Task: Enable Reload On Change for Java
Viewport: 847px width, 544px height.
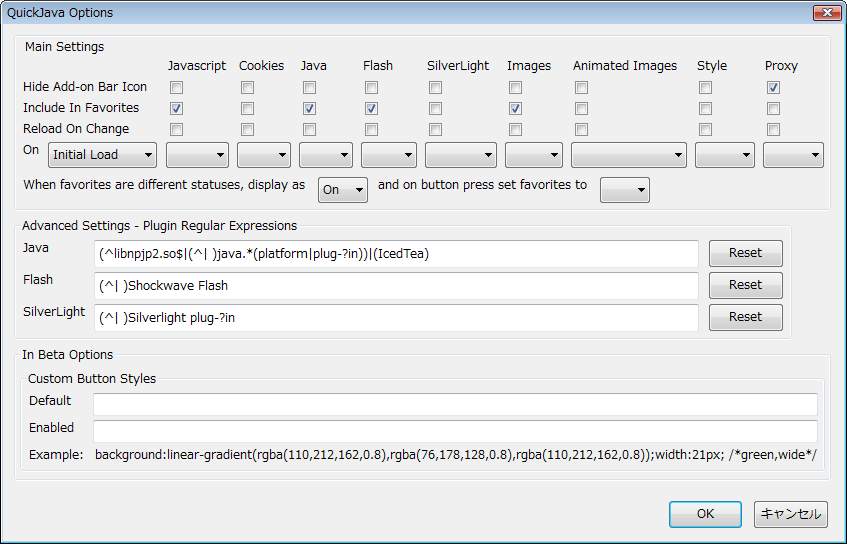Action: pos(309,130)
